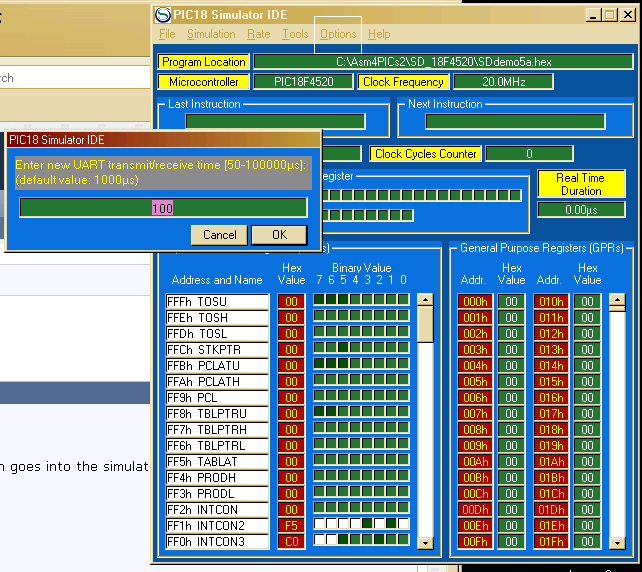Click GPR address 010h
642x572 pixels.
pos(551,301)
